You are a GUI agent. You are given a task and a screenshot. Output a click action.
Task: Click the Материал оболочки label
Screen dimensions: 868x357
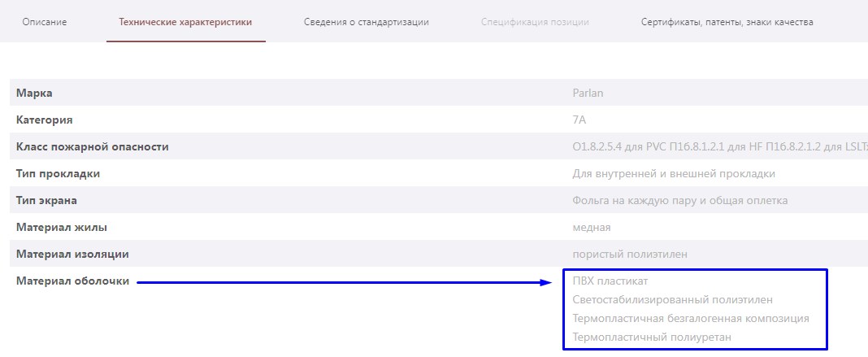tap(72, 281)
